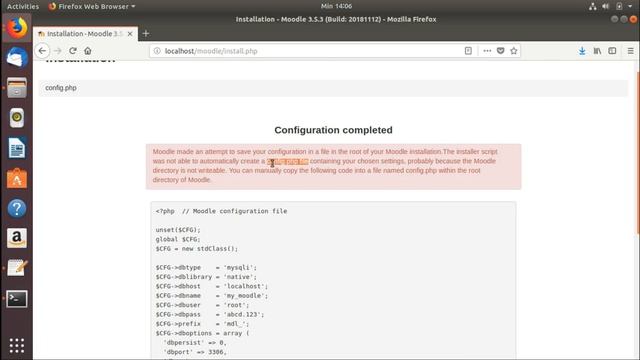
Task: Open Amazon launcher in dock
Action: [17, 238]
